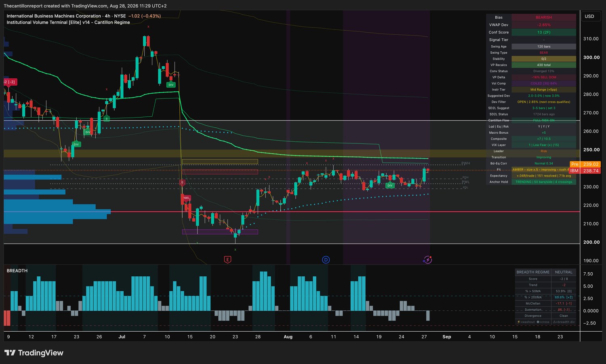Image resolution: width=606 pixels, height=364 pixels.
Task: Click the orange Pre price tag
Action: coord(585,164)
